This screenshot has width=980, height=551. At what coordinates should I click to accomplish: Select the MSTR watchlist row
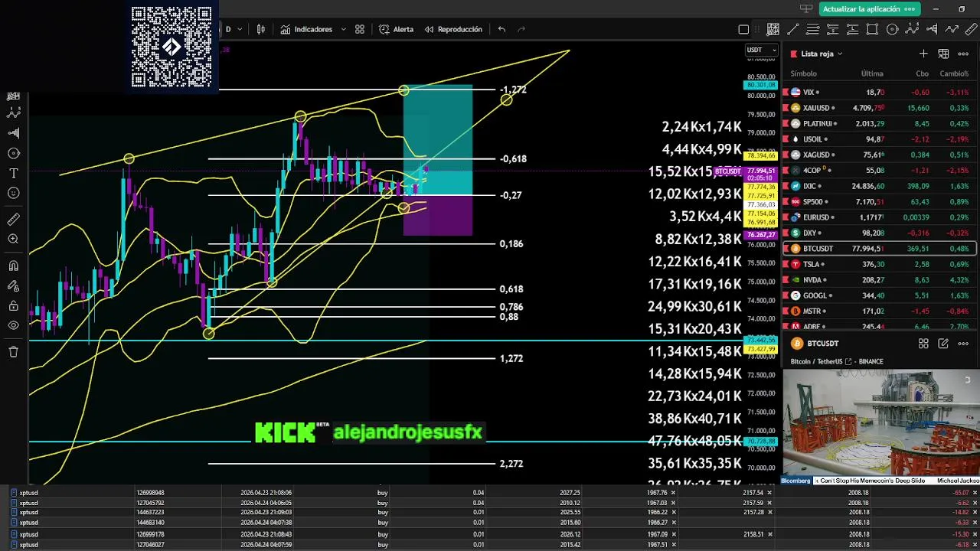pos(879,311)
